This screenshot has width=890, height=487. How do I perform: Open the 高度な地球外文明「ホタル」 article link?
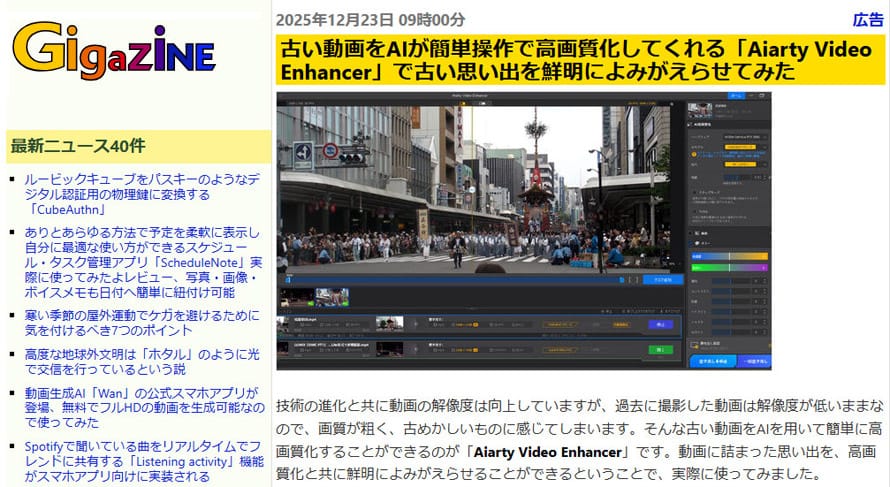(142, 362)
